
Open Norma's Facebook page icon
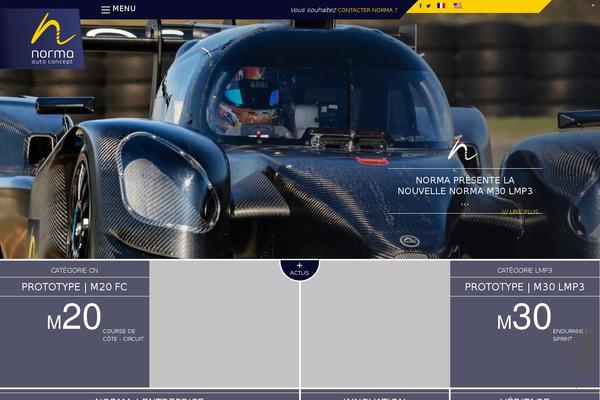[x=420, y=6]
